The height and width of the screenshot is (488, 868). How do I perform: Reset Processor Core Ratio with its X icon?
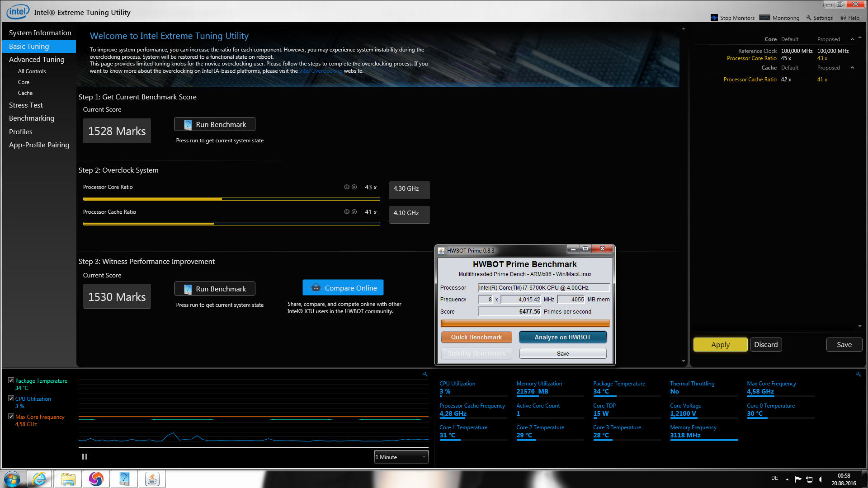coord(354,187)
